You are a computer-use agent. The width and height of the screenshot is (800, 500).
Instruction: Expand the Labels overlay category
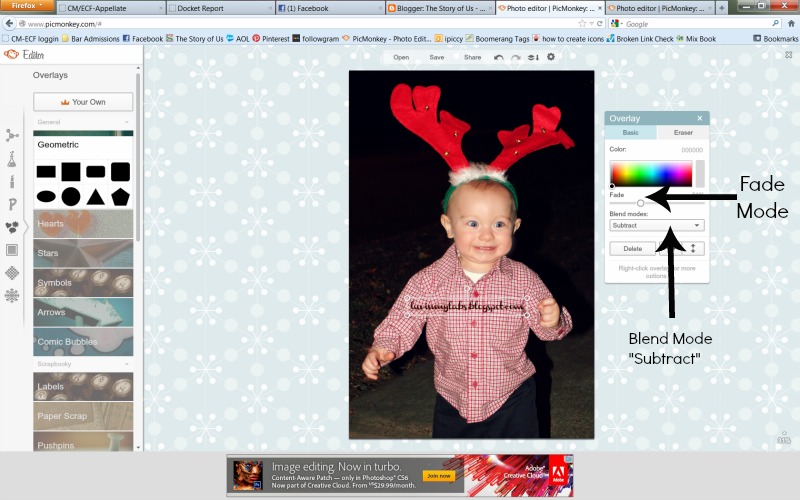tap(83, 386)
